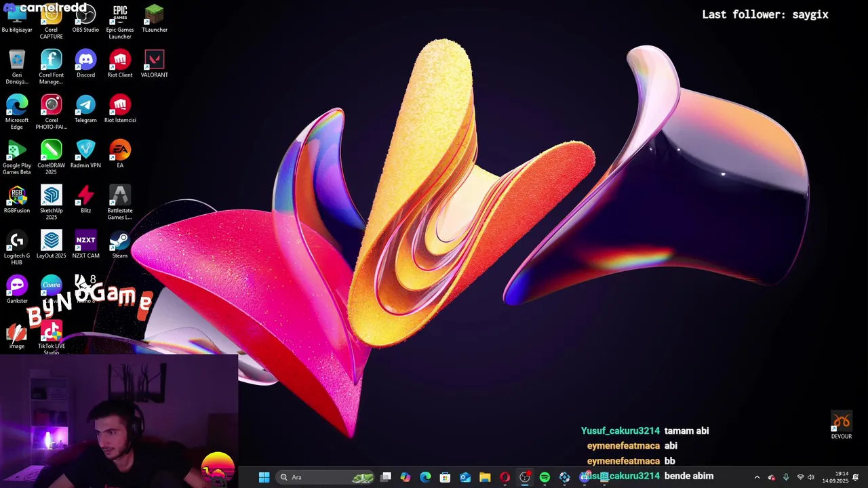The width and height of the screenshot is (868, 488).
Task: Open RGBFusion desktop shortcut
Action: (x=17, y=200)
